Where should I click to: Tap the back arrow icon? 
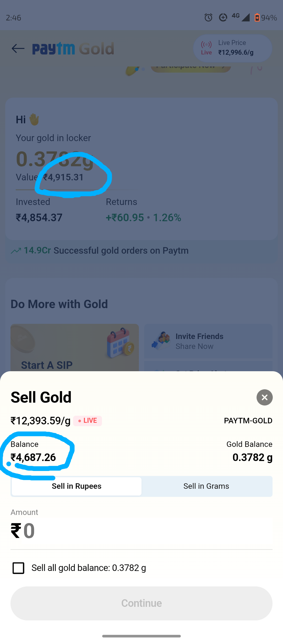[18, 48]
